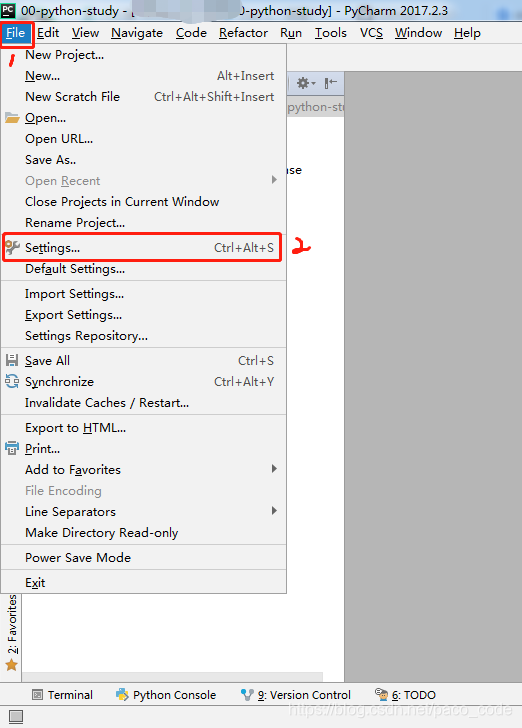Toggle Power Save Mode entry
The image size is (522, 728).
click(x=144, y=557)
